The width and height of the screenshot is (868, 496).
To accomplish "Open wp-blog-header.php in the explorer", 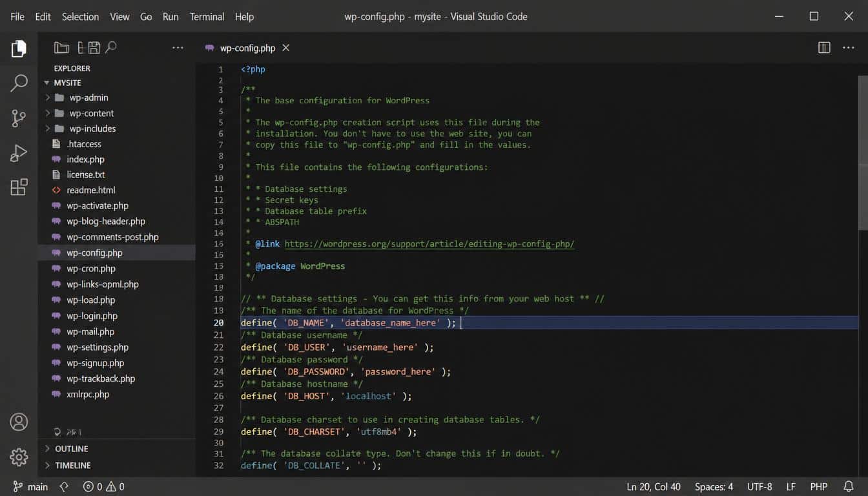I will (106, 221).
